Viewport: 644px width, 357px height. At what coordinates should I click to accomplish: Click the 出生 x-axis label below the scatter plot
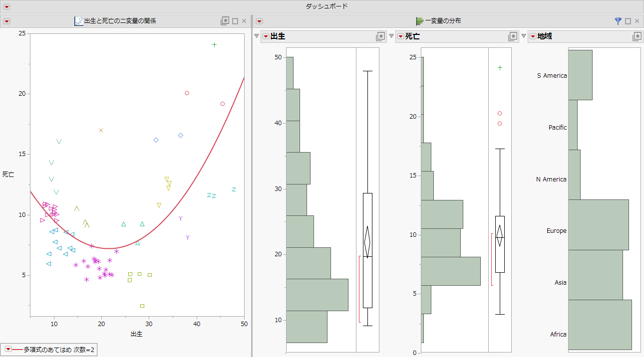[x=137, y=334]
